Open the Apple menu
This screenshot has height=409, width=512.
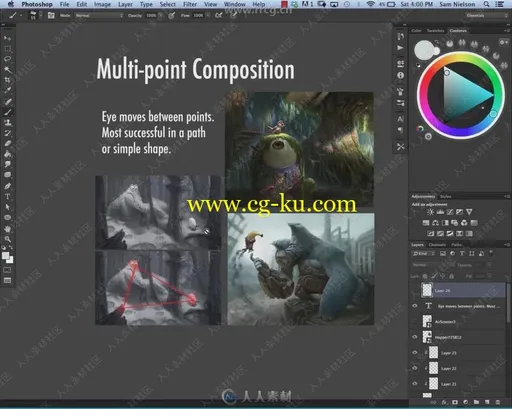11,4
